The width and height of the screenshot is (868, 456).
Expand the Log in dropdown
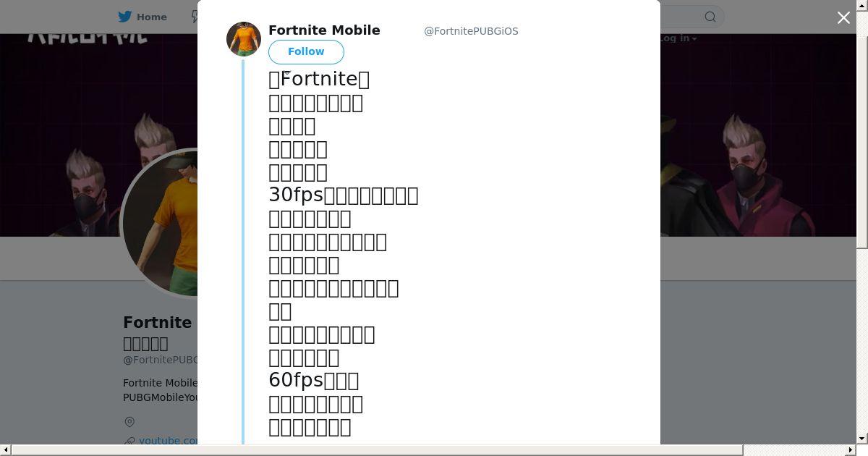point(678,38)
